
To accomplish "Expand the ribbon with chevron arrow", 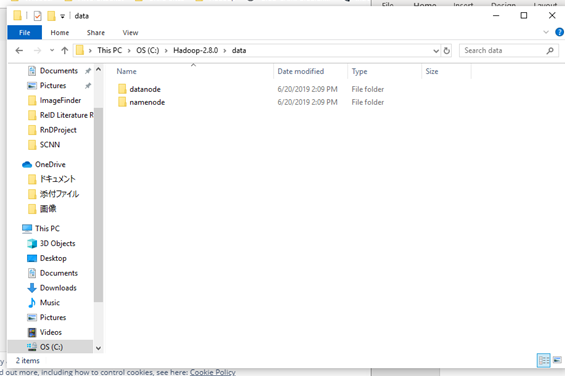I will tap(546, 32).
